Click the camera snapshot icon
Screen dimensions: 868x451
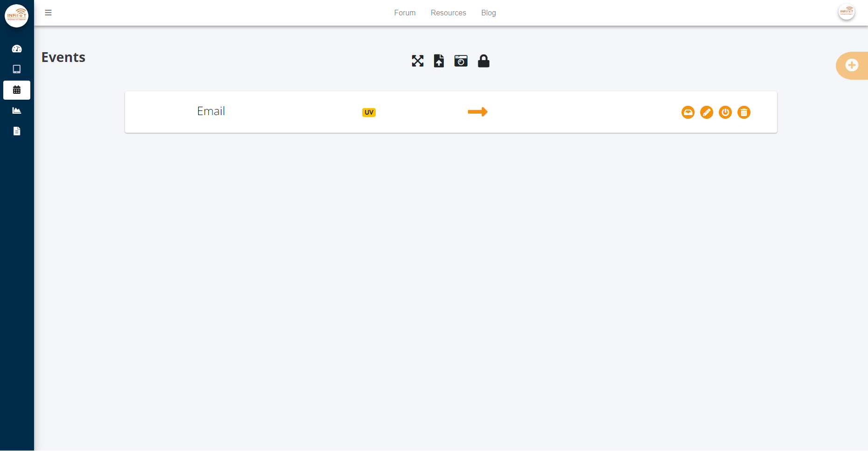(461, 61)
